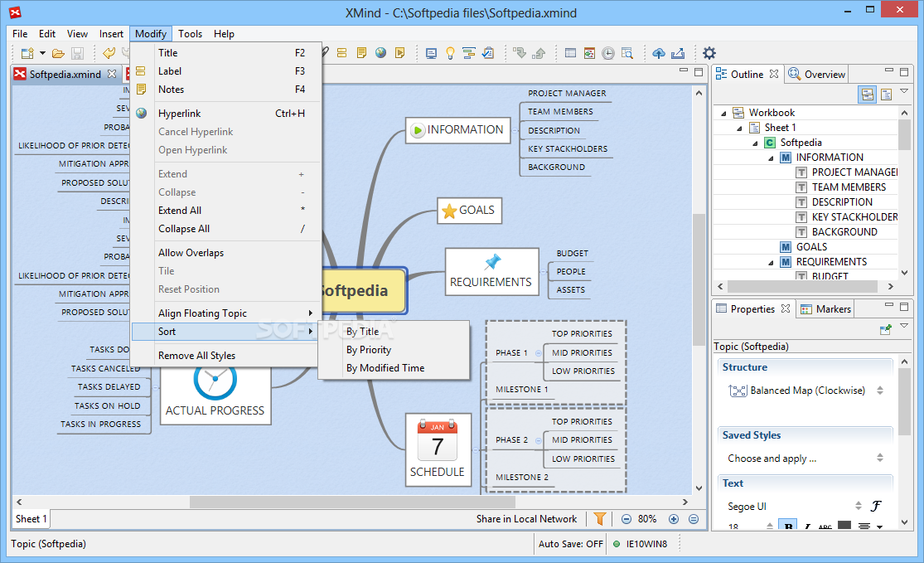Choose Sort By Title
This screenshot has width=924, height=563.
coord(394,332)
